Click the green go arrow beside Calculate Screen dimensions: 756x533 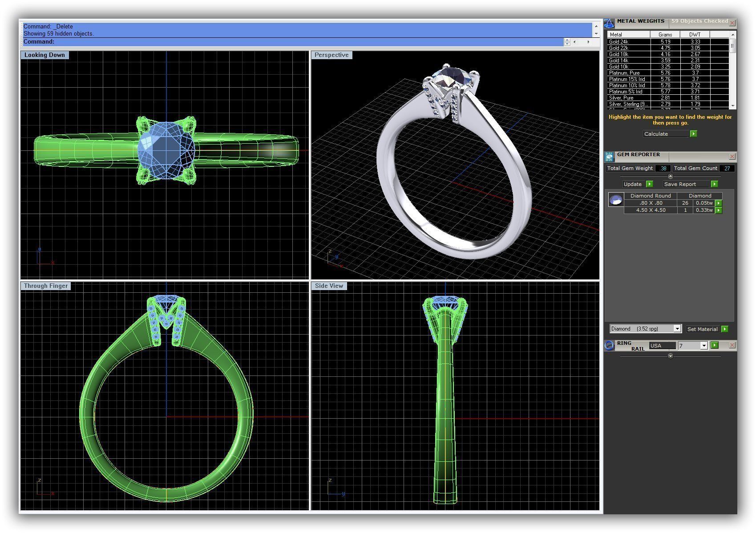tap(693, 134)
